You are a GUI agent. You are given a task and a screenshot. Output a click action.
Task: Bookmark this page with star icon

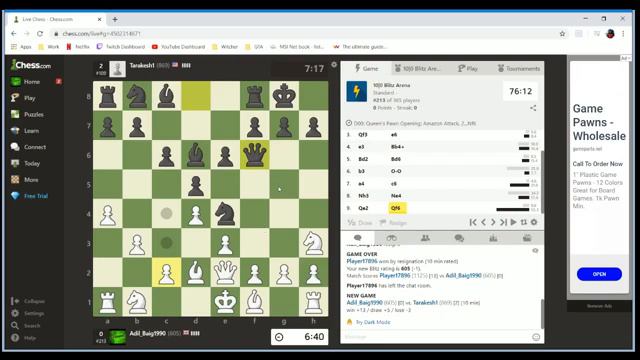click(562, 33)
